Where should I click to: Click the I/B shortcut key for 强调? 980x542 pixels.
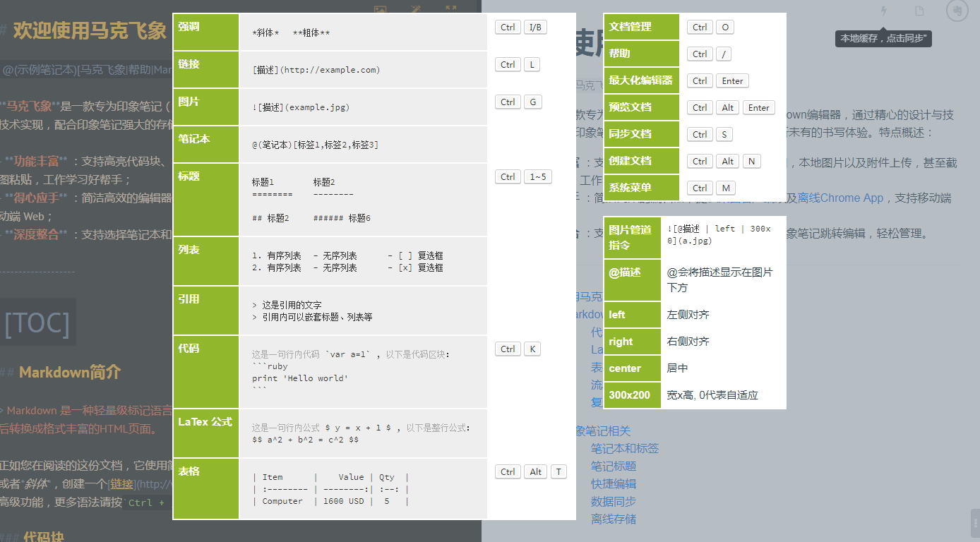coord(535,27)
